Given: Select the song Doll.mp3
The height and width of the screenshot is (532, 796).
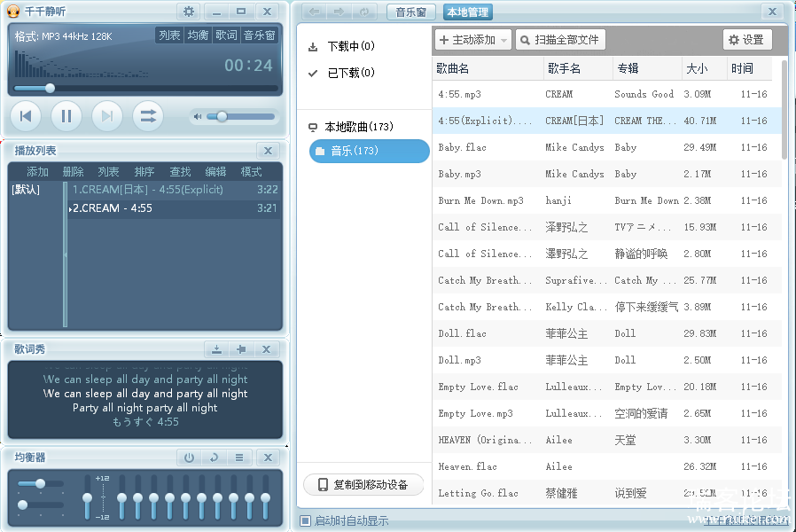Looking at the screenshot, I should point(606,360).
